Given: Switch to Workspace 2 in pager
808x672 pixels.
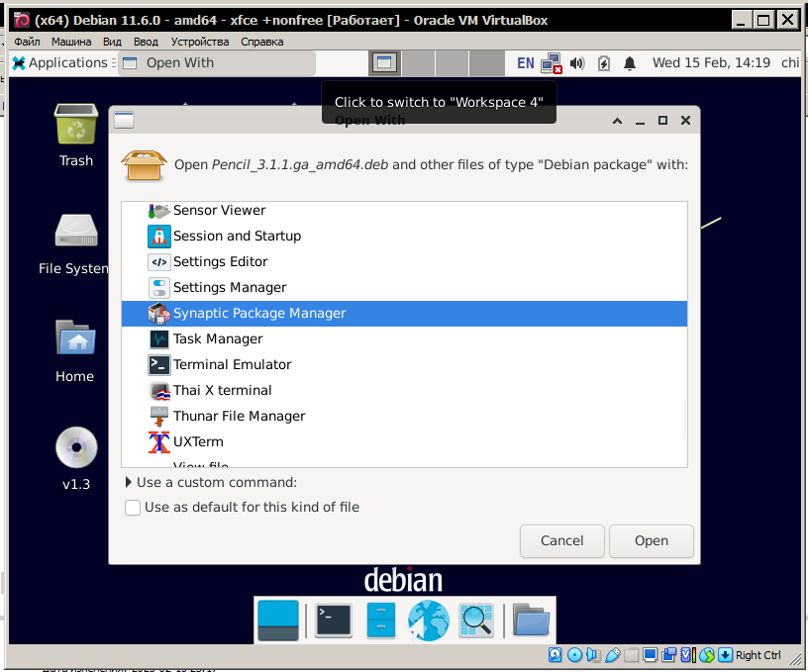Looking at the screenshot, I should [419, 63].
